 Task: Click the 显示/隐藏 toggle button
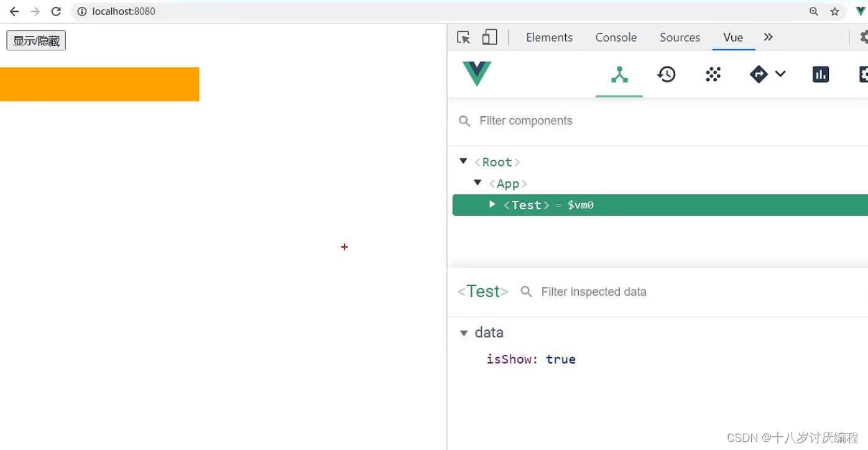36,40
